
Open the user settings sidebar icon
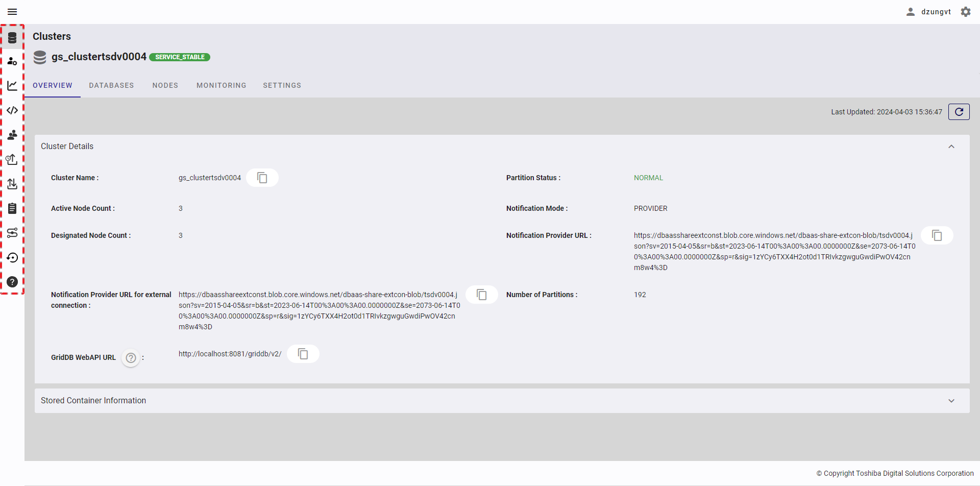[12, 61]
